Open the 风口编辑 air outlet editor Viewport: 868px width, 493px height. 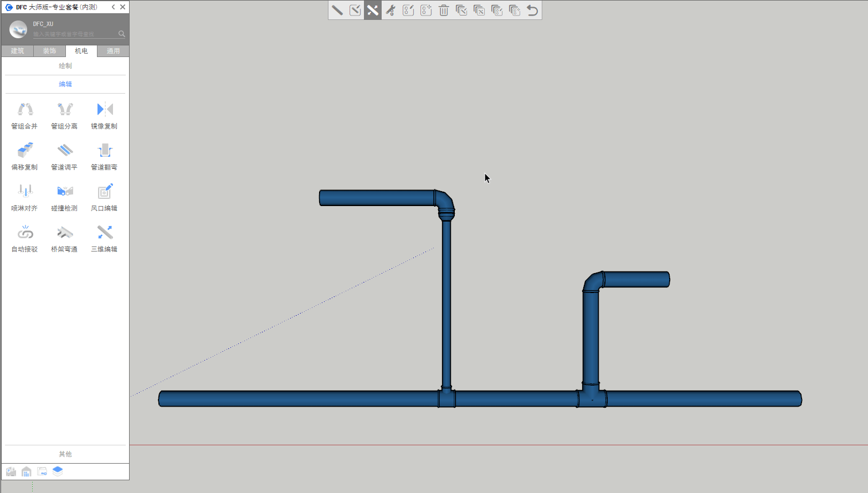click(x=104, y=197)
